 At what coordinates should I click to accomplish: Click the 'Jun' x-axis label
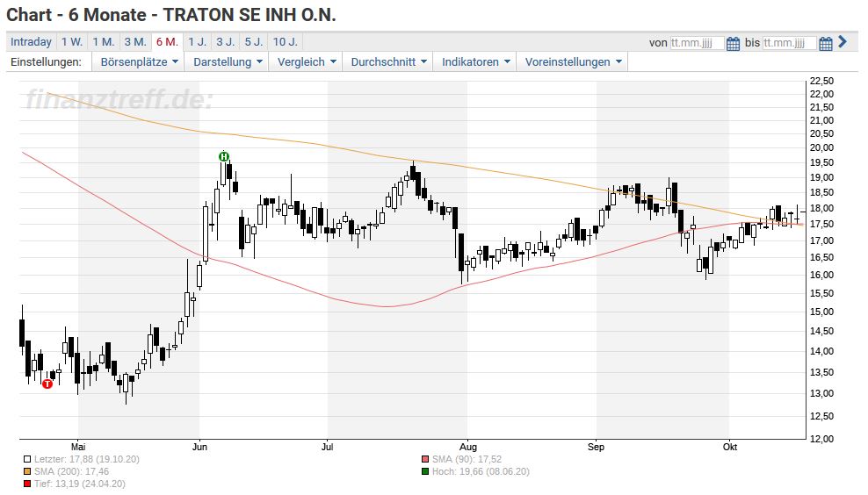(199, 447)
